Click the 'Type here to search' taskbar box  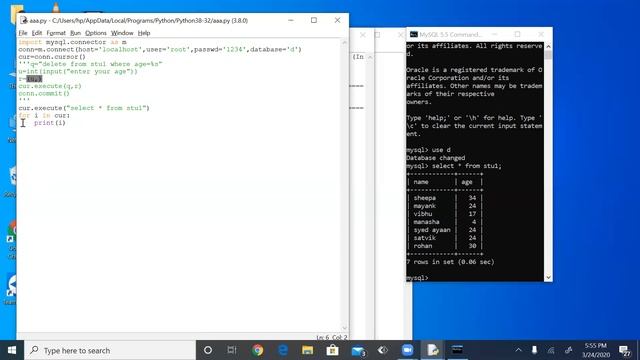click(110, 350)
